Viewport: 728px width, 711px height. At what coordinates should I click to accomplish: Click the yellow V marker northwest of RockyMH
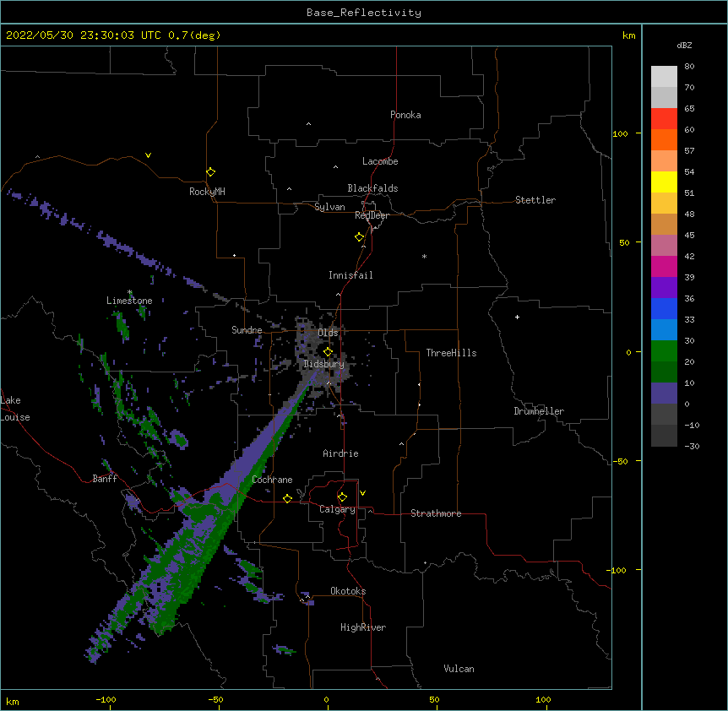click(x=148, y=155)
